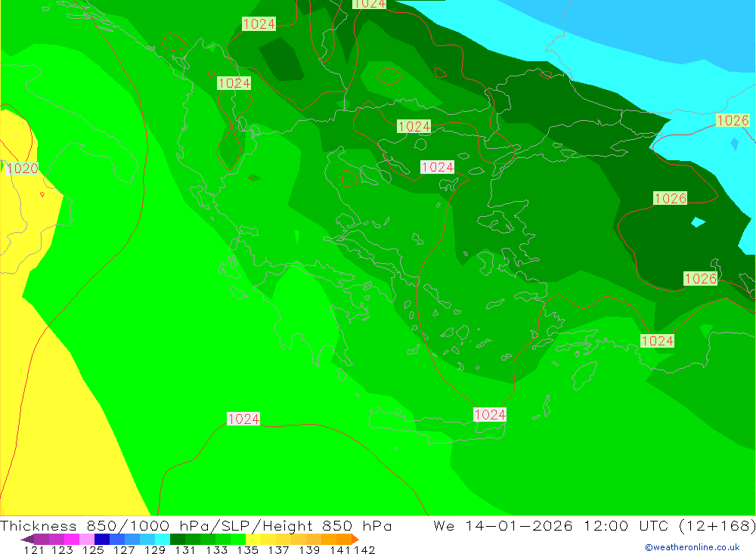Click legend value "121"

(x=33, y=549)
